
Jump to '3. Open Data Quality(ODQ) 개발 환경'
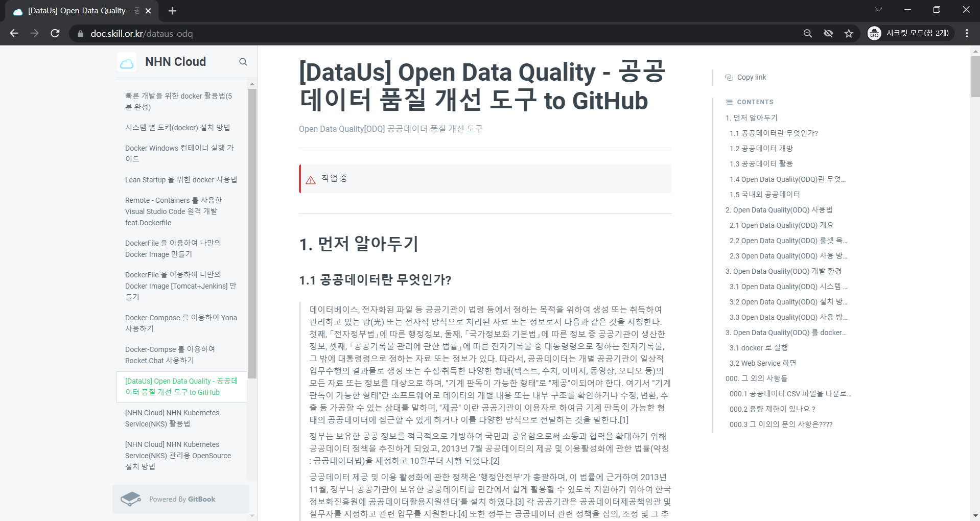[783, 271]
